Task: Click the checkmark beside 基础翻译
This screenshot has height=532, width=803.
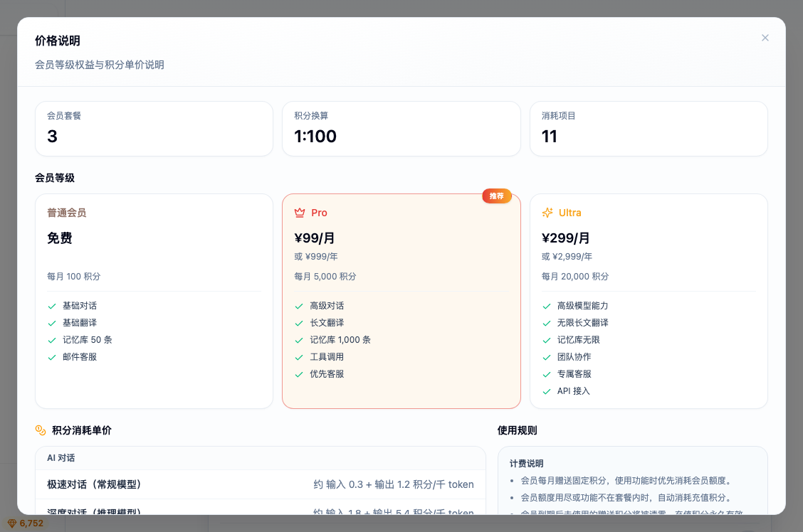Action: (52, 324)
